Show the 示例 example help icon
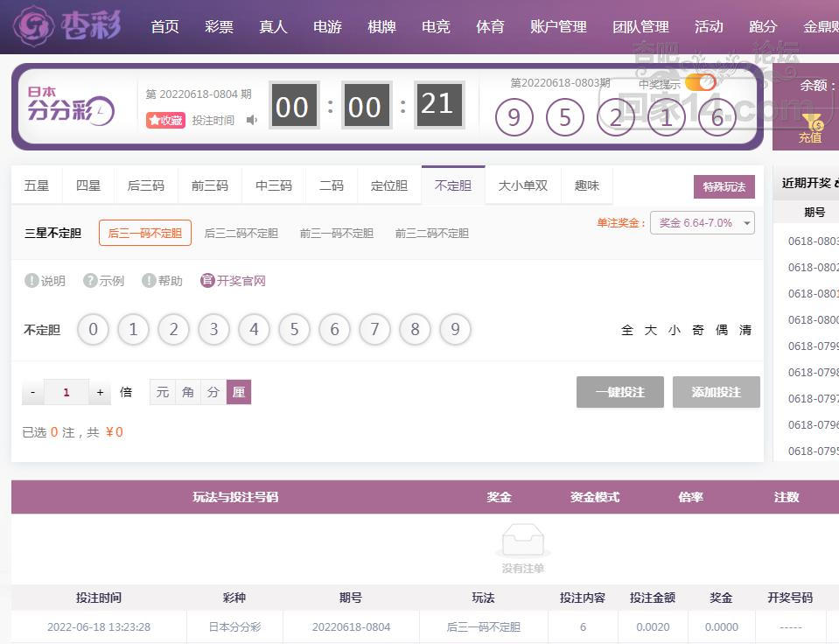The image size is (839, 644). (x=90, y=281)
